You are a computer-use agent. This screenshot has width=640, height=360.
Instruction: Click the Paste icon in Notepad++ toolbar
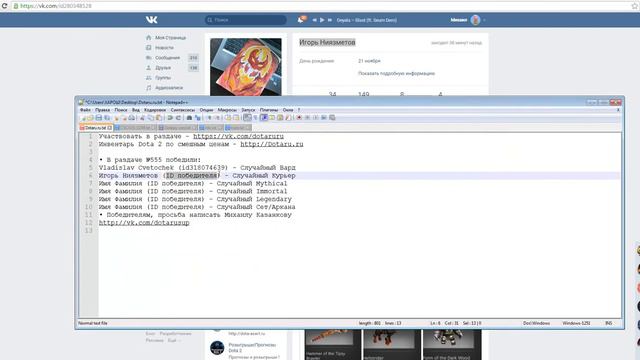click(x=159, y=118)
